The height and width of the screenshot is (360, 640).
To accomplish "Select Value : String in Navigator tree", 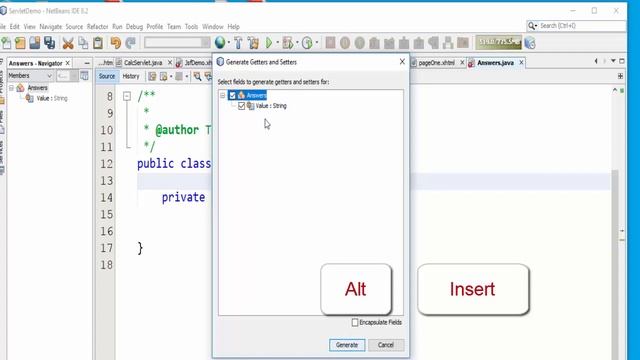I will click(52, 98).
